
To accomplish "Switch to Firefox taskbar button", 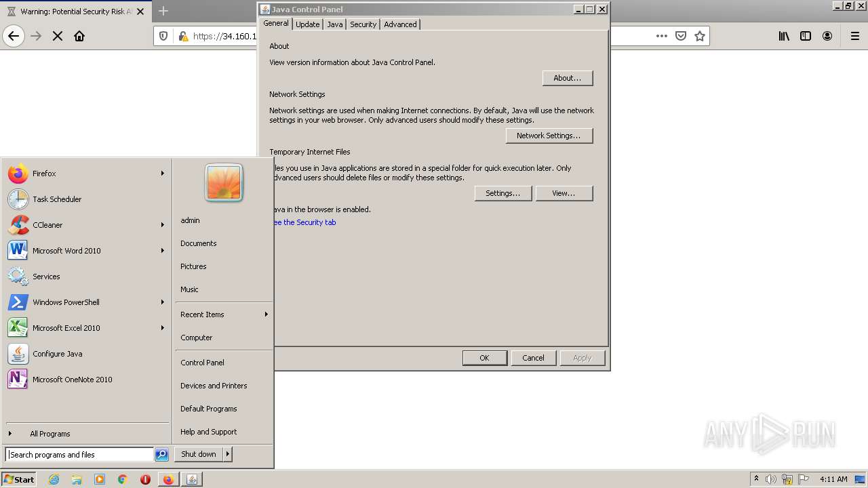I will [168, 479].
